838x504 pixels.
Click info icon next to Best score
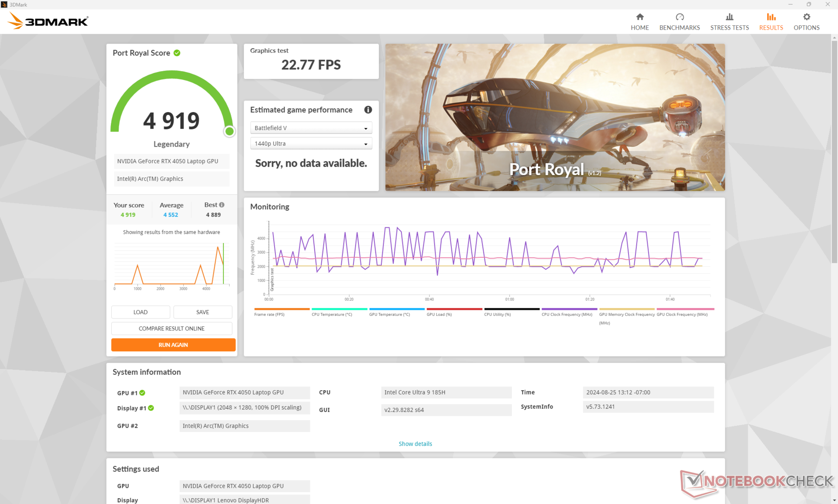click(222, 205)
